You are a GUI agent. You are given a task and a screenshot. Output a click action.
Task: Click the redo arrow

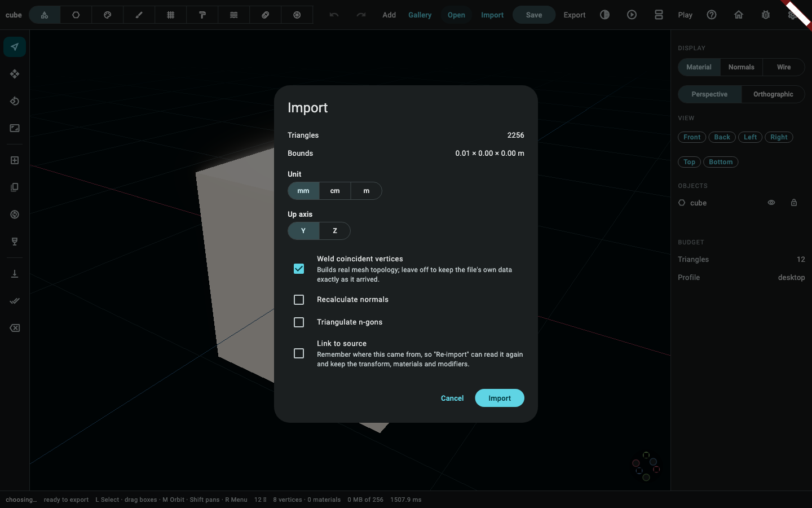click(x=361, y=15)
